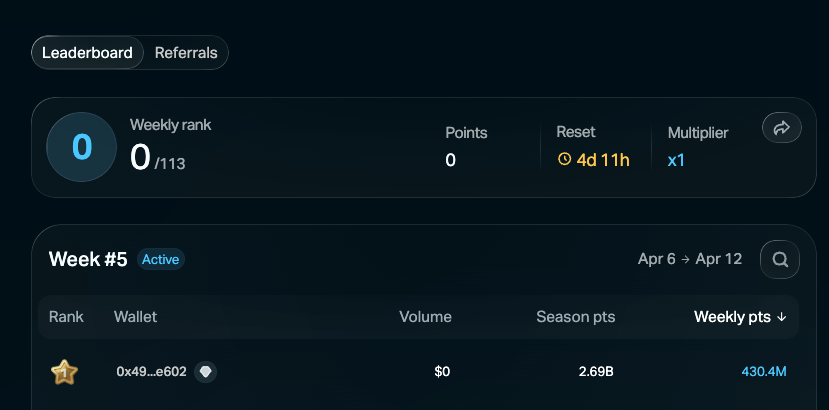Open the leaderboard search icon
This screenshot has width=829, height=410.
(x=779, y=260)
